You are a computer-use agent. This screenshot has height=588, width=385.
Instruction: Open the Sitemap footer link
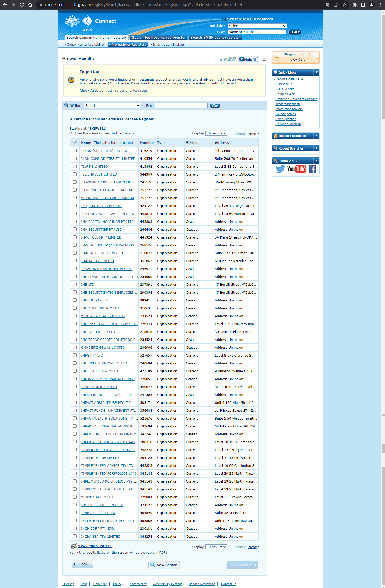[x=68, y=584]
